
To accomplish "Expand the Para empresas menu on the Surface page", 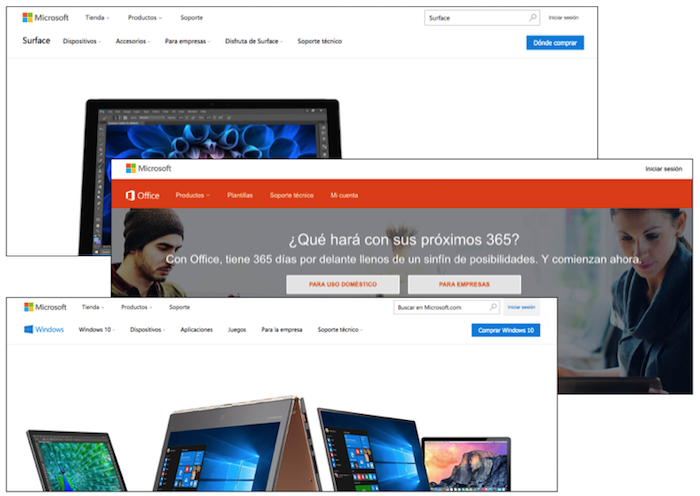I will coord(188,41).
